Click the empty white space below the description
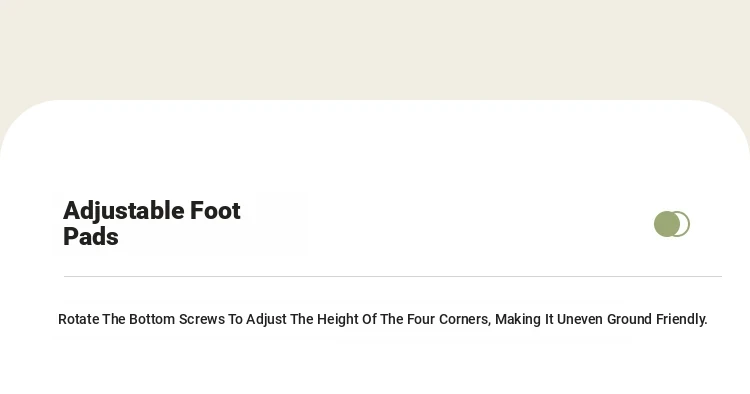The image size is (750, 394). click(375, 366)
